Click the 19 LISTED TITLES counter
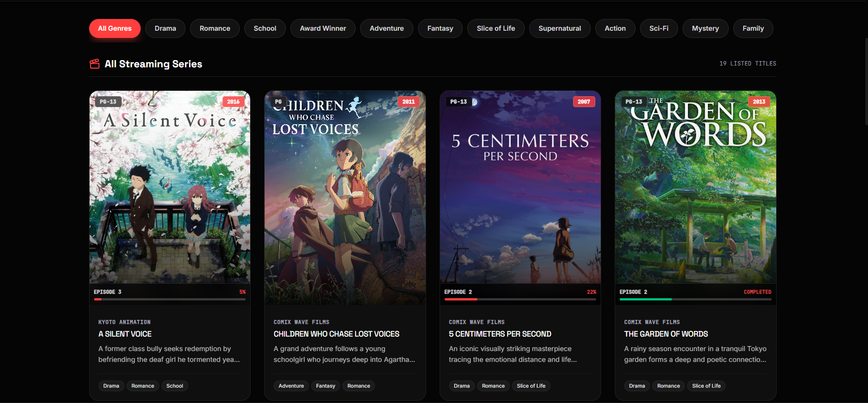This screenshot has width=868, height=403. pyautogui.click(x=748, y=64)
